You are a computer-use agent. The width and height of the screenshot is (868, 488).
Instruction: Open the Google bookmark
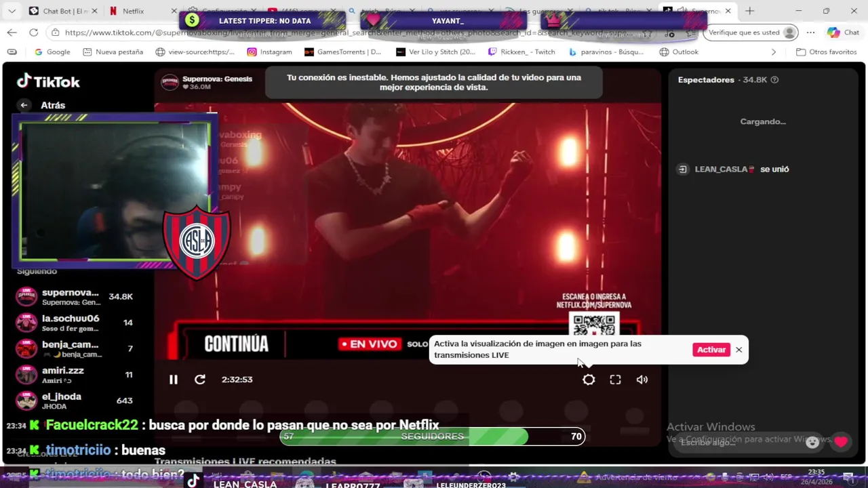point(52,52)
